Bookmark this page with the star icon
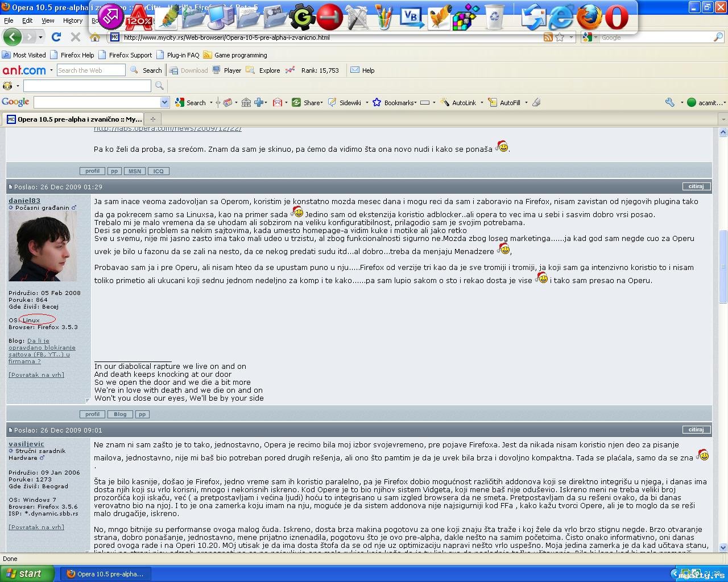Screen dimensions: 728x582 (x=560, y=37)
